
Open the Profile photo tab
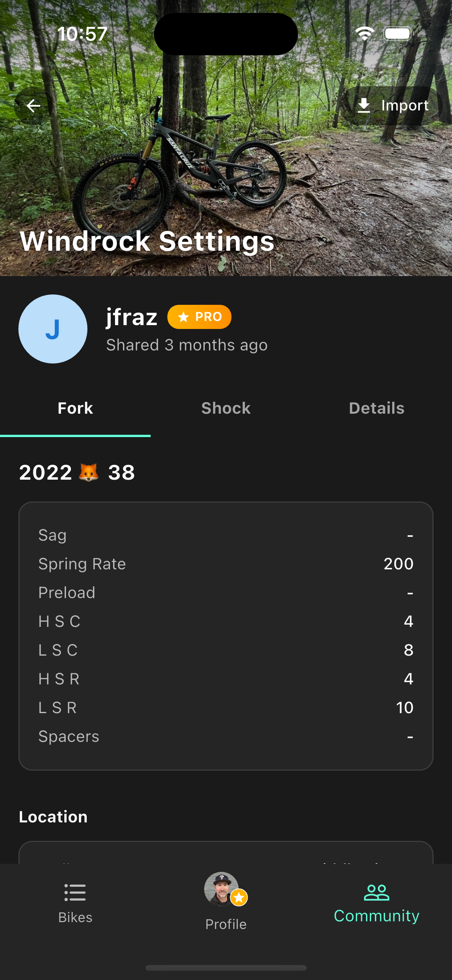[222, 890]
